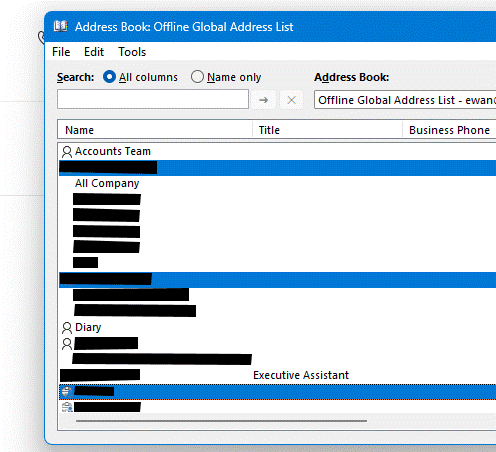Viewport: 496px width, 452px height.
Task: Sort by the Title column header
Action: coord(328,130)
